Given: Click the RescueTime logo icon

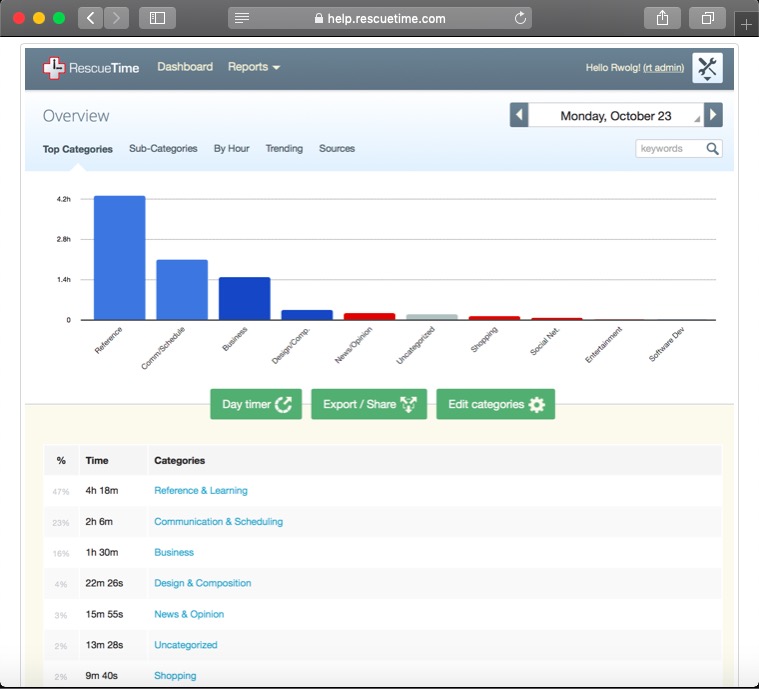Looking at the screenshot, I should [x=53, y=68].
